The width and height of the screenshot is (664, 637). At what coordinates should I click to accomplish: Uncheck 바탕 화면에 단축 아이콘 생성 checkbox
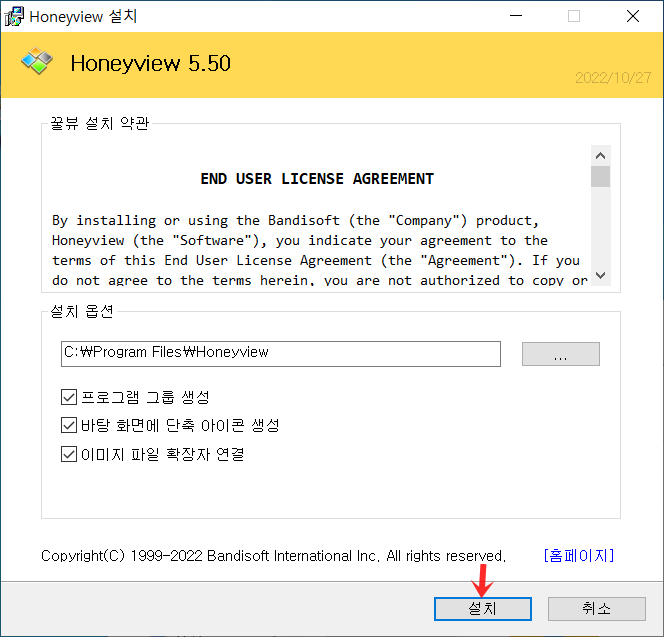69,425
